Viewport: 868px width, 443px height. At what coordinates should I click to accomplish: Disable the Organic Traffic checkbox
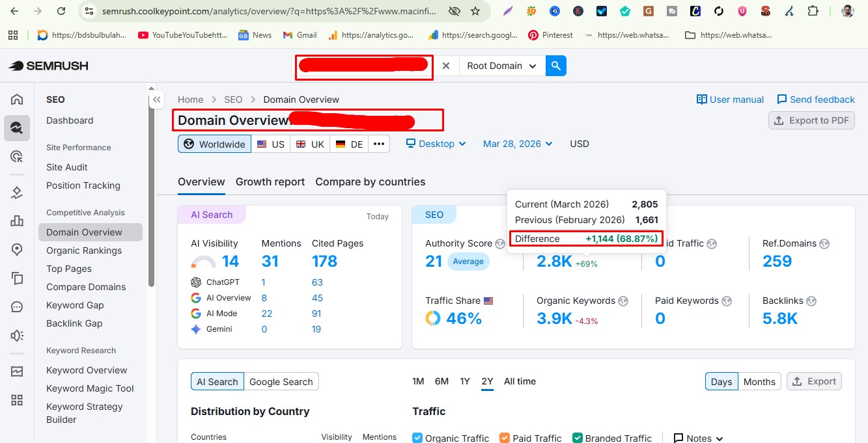pos(417,437)
